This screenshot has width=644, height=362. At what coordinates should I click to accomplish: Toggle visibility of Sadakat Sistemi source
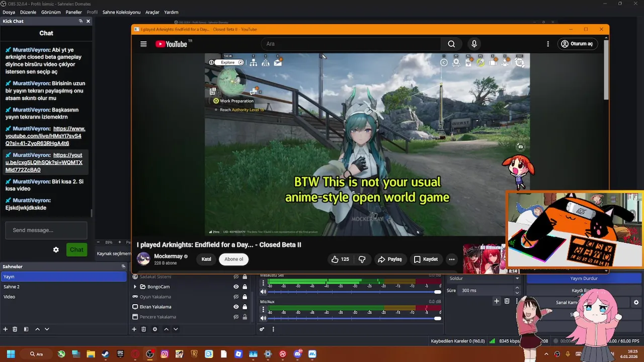click(236, 277)
